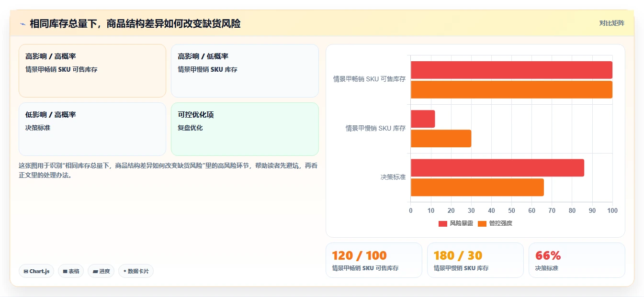
Task: Select the 高影响 / 低概率 card
Action: (245, 71)
